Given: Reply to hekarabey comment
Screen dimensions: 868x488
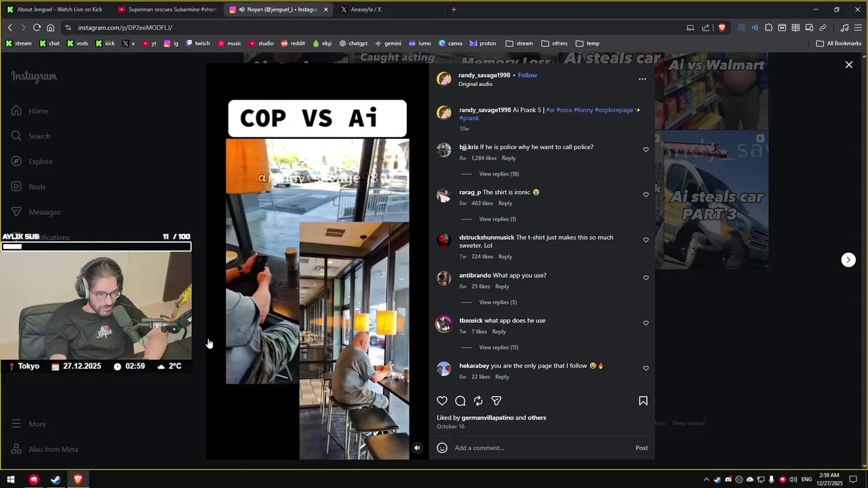Looking at the screenshot, I should point(502,377).
